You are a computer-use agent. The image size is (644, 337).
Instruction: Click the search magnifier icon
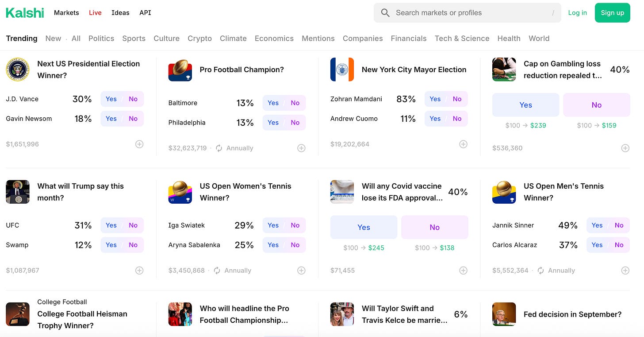pyautogui.click(x=385, y=13)
